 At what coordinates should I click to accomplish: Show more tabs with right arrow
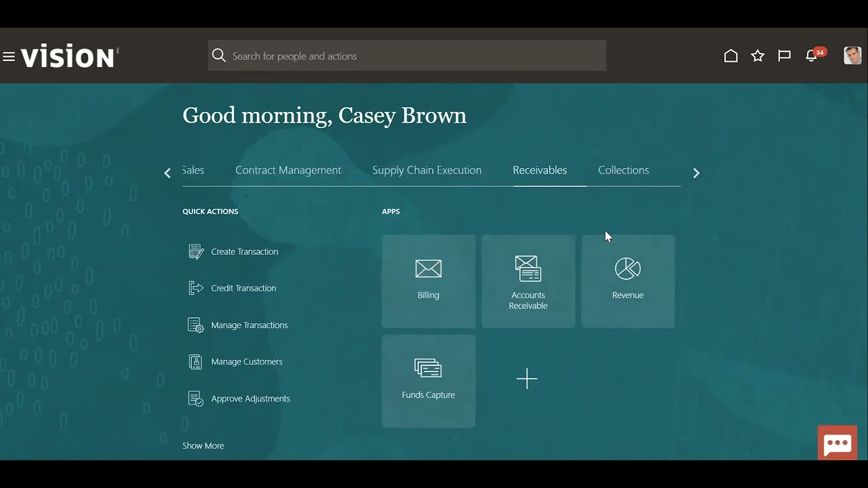pyautogui.click(x=696, y=173)
